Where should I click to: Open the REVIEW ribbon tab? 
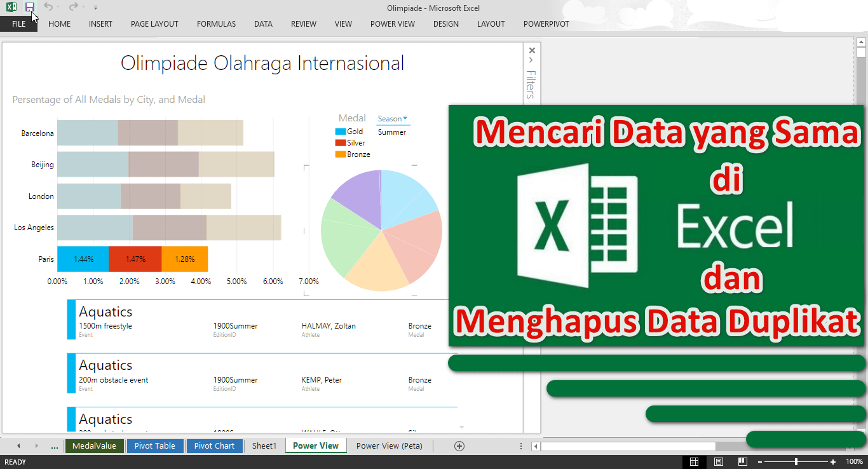304,24
